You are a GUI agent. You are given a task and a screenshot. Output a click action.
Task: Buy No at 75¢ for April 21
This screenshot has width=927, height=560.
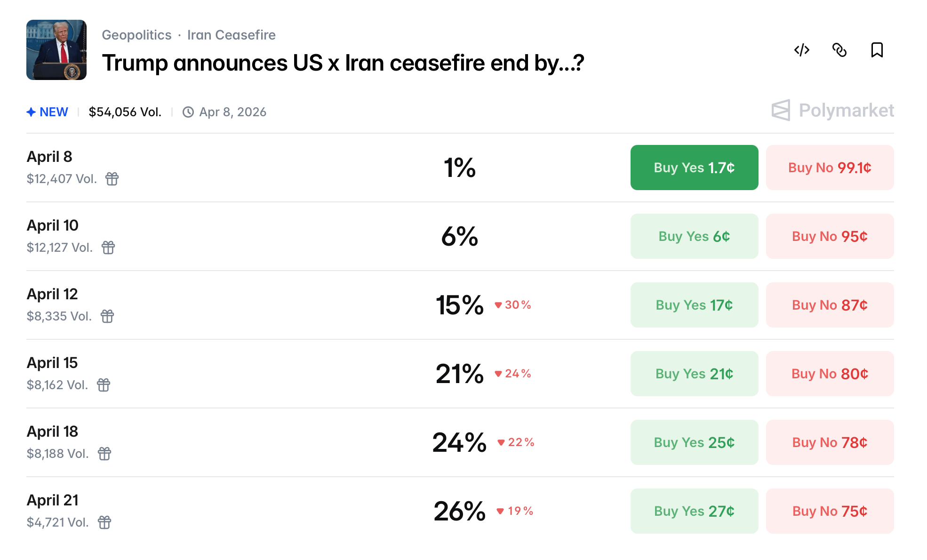click(829, 511)
